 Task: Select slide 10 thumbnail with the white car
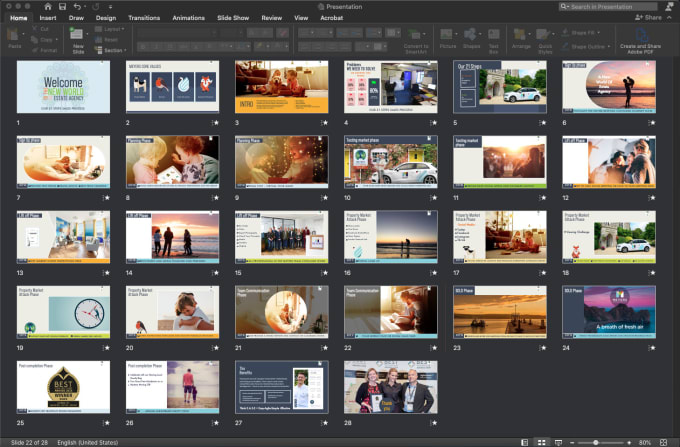pos(390,162)
